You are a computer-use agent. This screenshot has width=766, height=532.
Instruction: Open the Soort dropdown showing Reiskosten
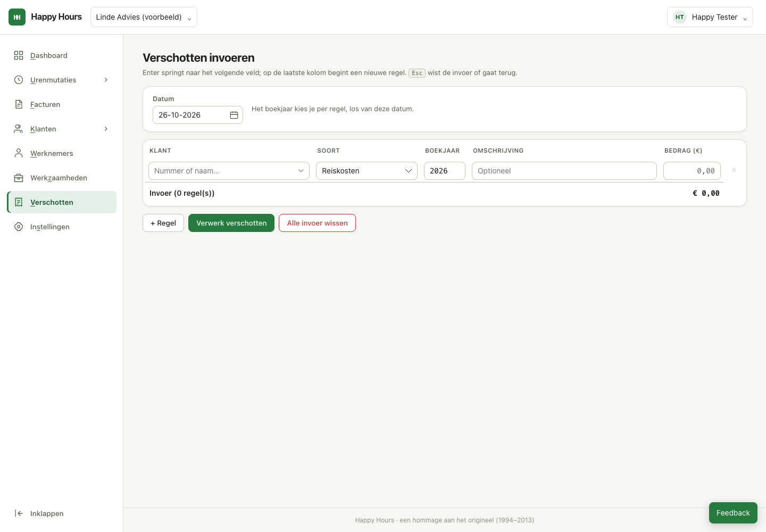coord(367,171)
